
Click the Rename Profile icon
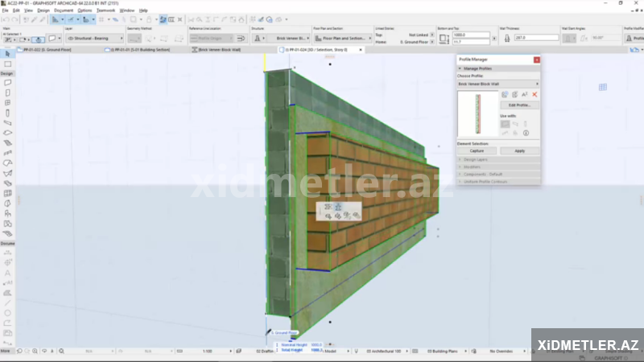coord(524,95)
